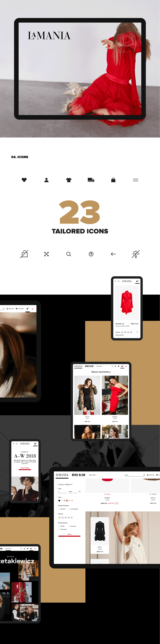This screenshot has width=160, height=644.
Task: Choose size 40 on the MICHELLE phone
Action: coord(131,332)
